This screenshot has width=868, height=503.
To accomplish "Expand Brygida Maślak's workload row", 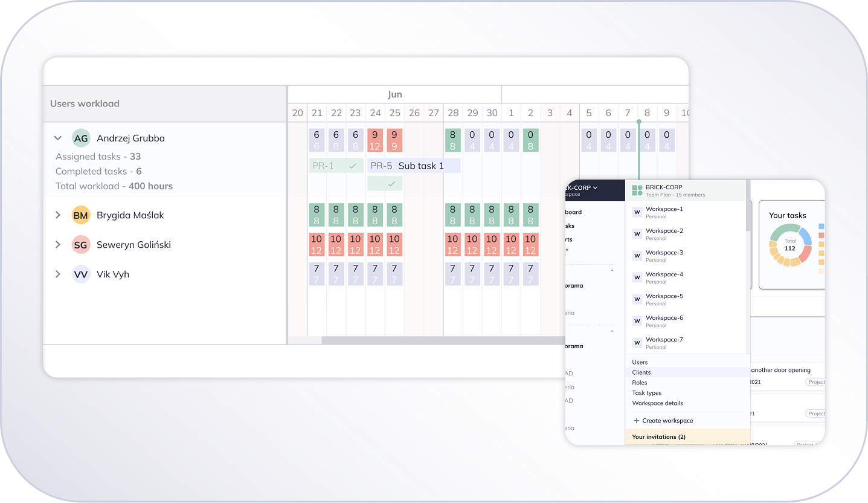I will (x=58, y=215).
